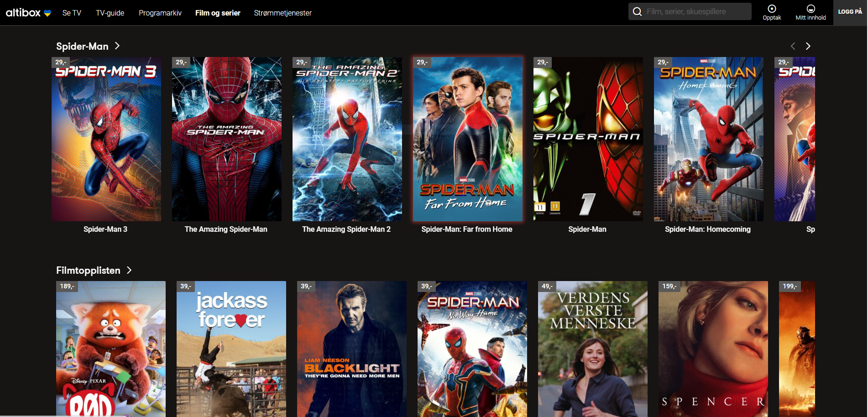
Task: Expand the Filmtopplisten chevron
Action: point(129,271)
